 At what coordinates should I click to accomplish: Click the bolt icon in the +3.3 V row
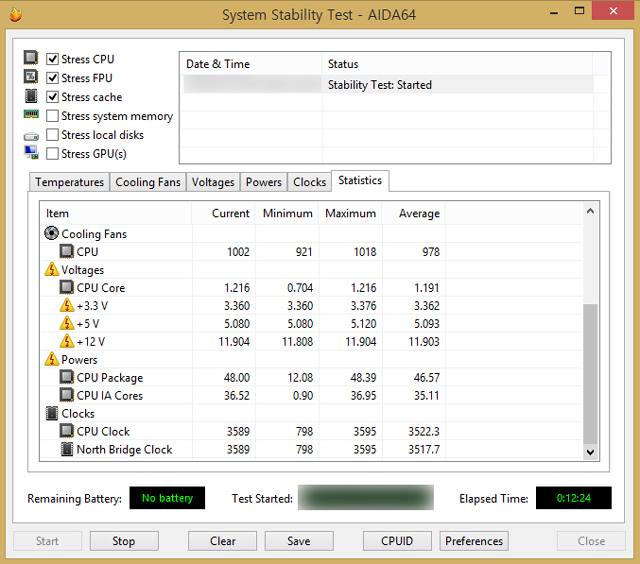coord(67,305)
